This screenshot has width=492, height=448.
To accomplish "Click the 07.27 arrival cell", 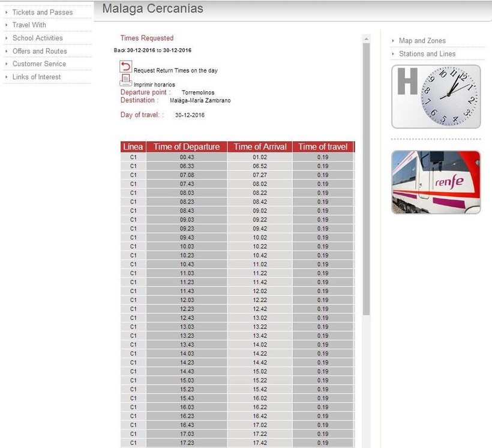I will [x=260, y=175].
